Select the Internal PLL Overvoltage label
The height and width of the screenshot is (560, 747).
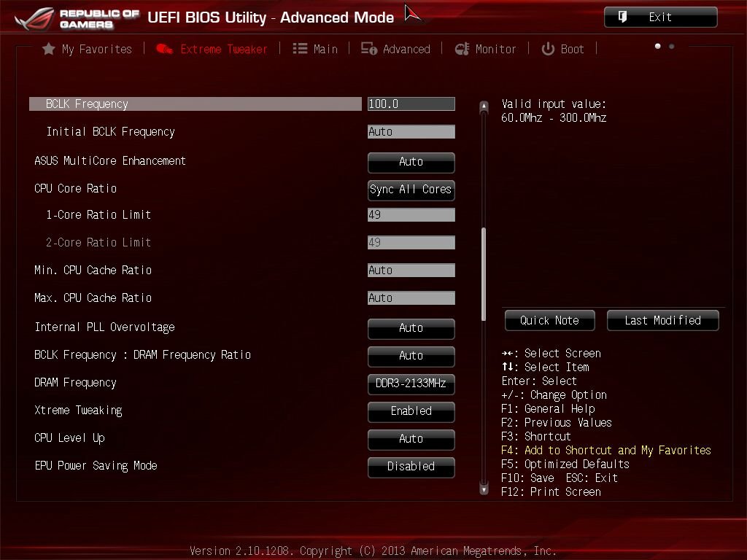tap(105, 327)
